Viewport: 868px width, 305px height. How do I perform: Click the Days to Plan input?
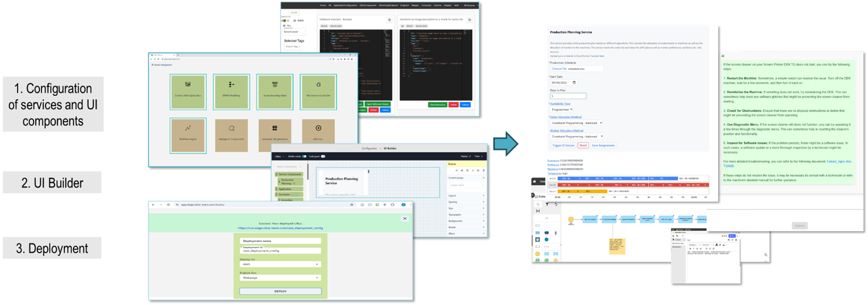click(568, 96)
